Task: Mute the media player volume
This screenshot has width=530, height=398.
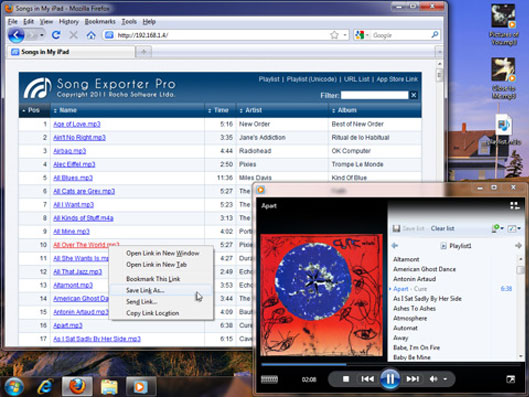Action: [x=433, y=379]
